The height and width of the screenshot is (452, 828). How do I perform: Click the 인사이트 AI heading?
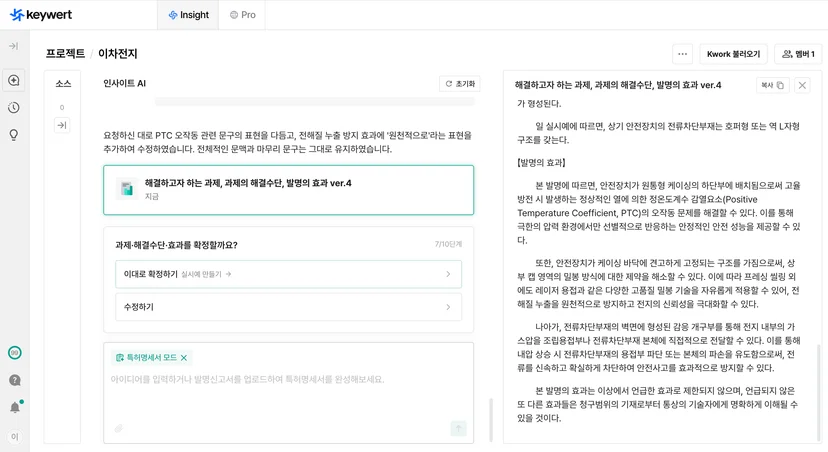click(x=125, y=83)
